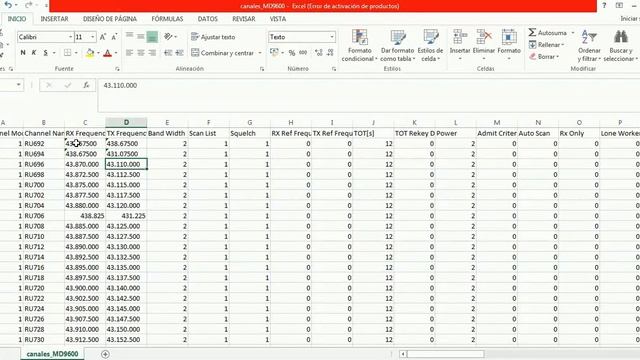The image size is (640, 360).
Task: Toggle bottom vertical alignment
Action: pyautogui.click(x=152, y=37)
